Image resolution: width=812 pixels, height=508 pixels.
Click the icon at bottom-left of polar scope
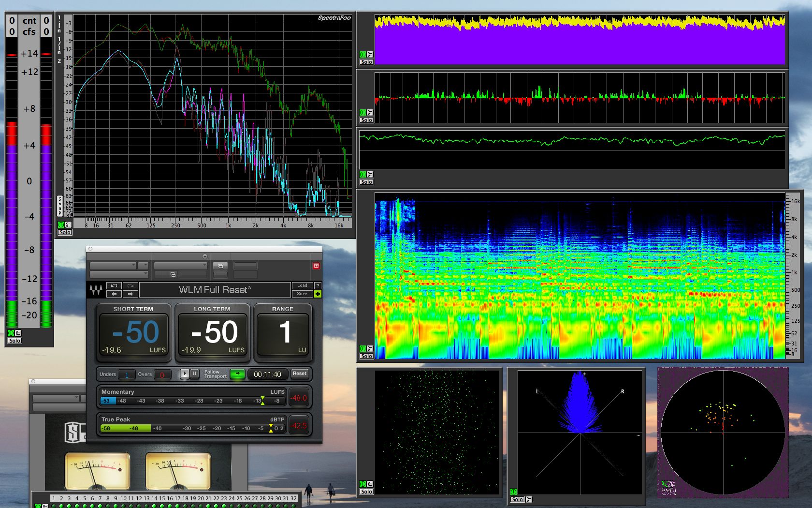click(668, 484)
